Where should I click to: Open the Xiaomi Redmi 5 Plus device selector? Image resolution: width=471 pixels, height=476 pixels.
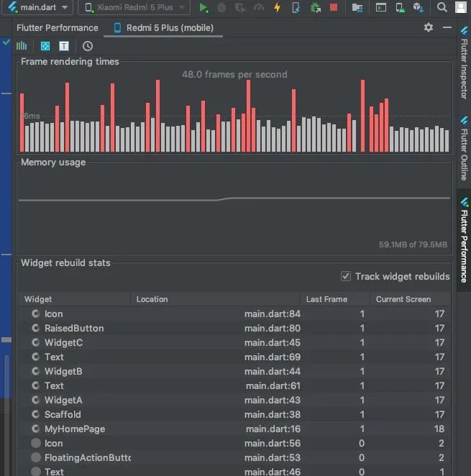tap(134, 8)
